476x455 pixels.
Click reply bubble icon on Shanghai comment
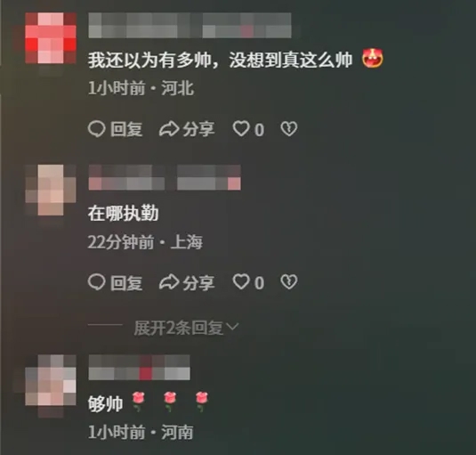pyautogui.click(x=97, y=282)
